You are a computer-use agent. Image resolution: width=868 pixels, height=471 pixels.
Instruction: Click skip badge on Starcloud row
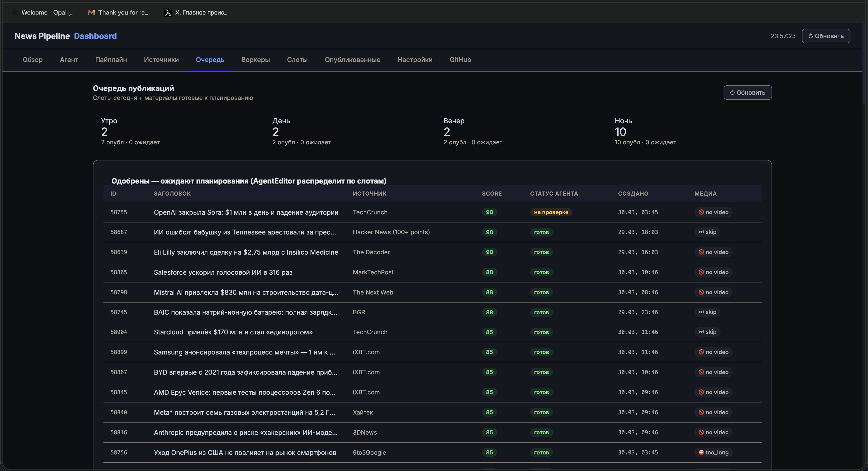click(707, 332)
